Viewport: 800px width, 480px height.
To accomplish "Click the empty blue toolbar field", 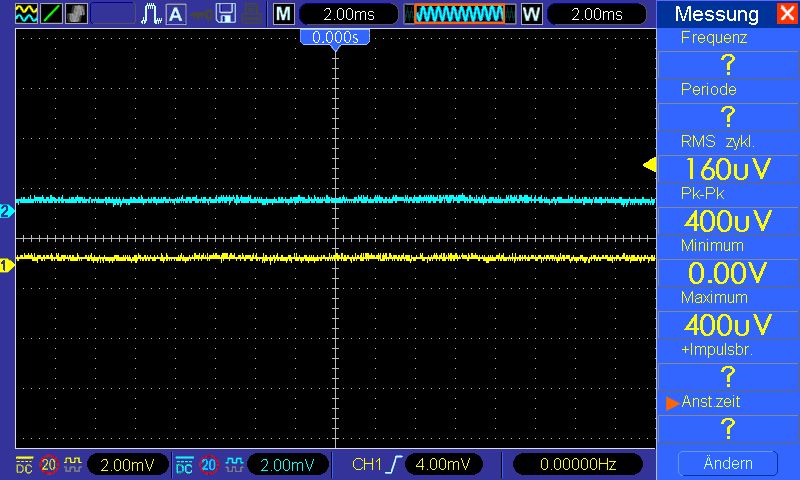I will click(113, 14).
